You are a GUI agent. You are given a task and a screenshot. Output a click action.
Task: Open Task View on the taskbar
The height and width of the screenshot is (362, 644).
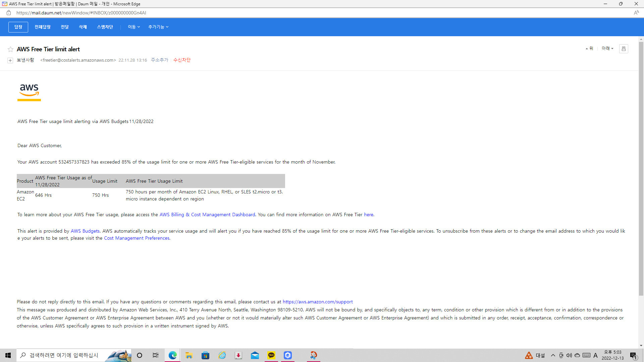156,355
